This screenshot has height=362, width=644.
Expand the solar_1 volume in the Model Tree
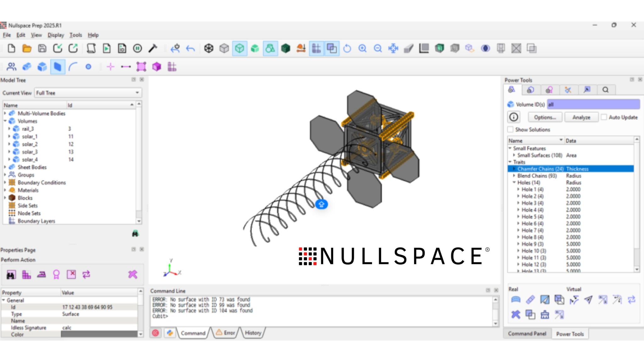click(9, 136)
